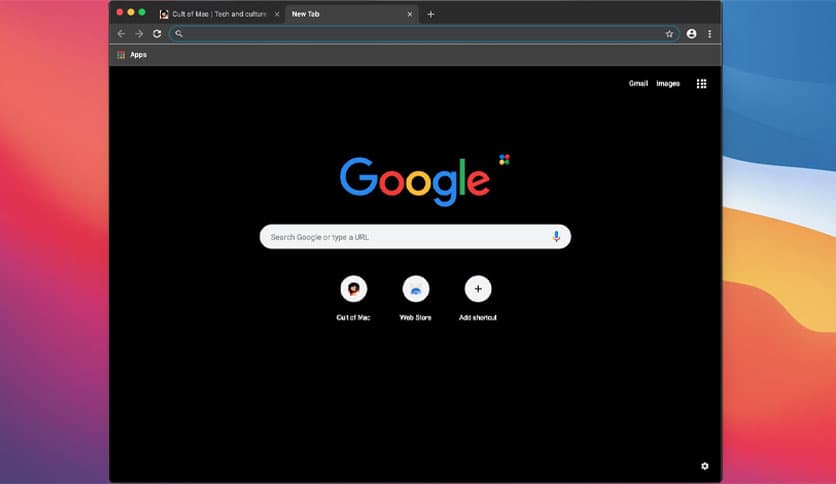Customize this page via the gear icon
836x484 pixels.
[x=705, y=466]
